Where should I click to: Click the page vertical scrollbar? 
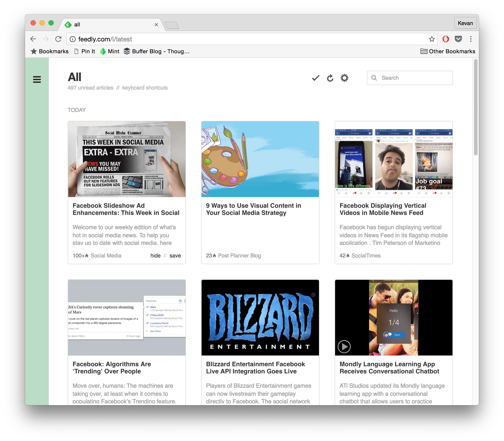tap(475, 107)
